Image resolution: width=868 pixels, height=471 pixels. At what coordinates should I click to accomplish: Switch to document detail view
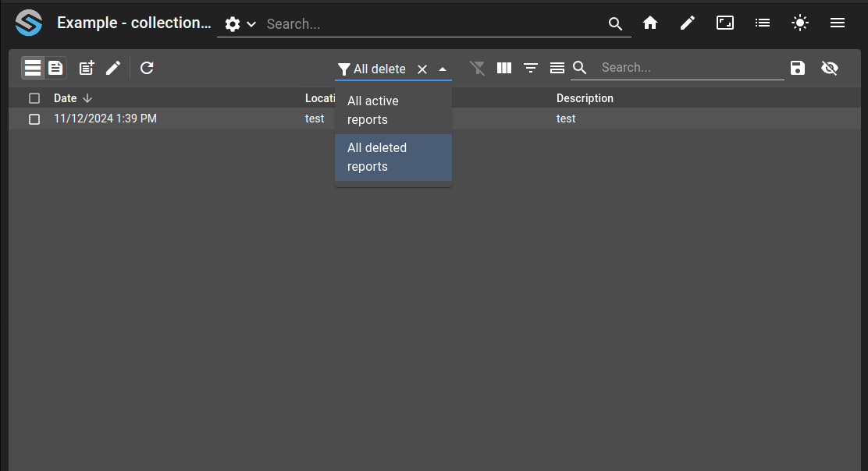tap(55, 68)
